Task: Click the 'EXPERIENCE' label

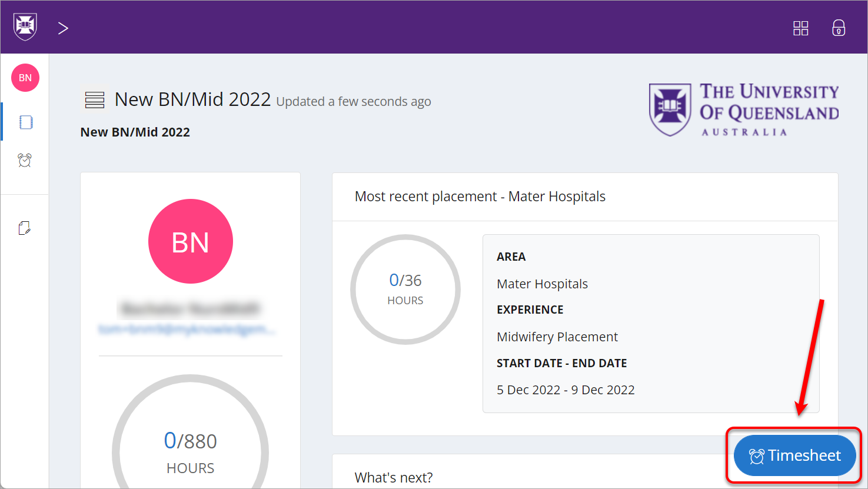Action: 530,310
